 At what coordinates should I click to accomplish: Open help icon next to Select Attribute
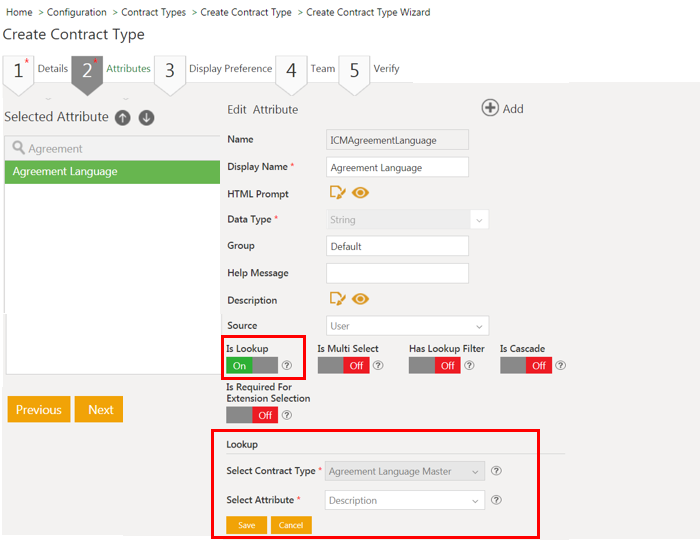pos(497,500)
